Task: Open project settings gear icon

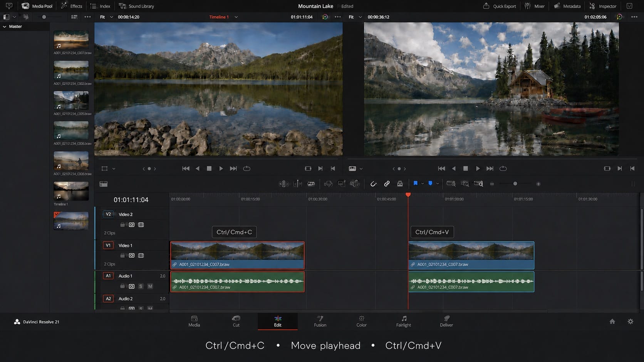Action: click(631, 321)
